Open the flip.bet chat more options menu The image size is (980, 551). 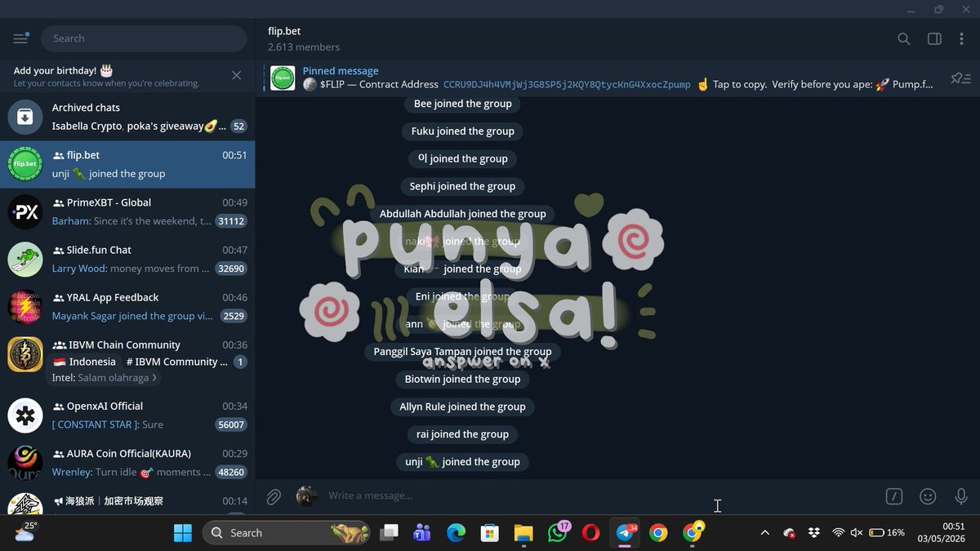pyautogui.click(x=962, y=38)
